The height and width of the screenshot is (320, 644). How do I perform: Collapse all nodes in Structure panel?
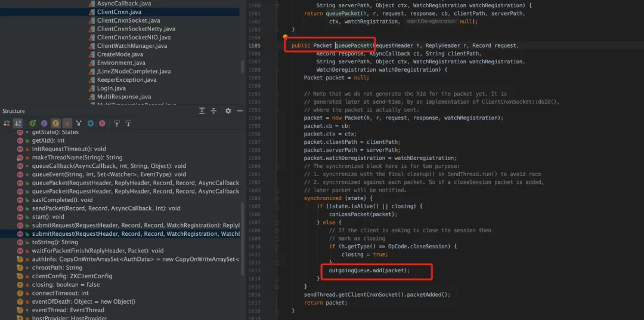pyautogui.click(x=213, y=111)
